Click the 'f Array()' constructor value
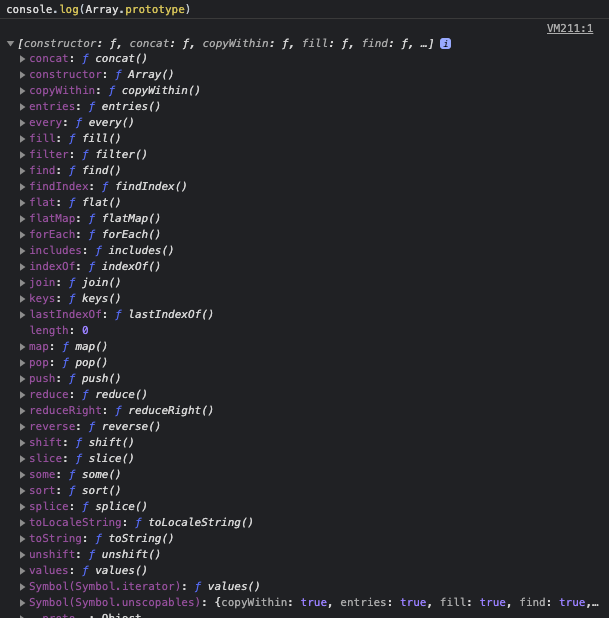 144,74
